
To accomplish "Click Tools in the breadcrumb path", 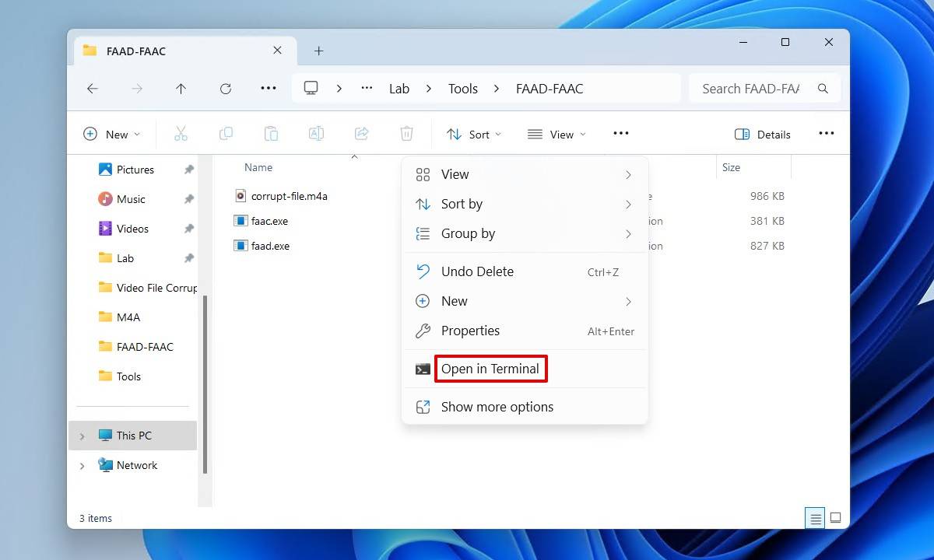I will [x=462, y=89].
